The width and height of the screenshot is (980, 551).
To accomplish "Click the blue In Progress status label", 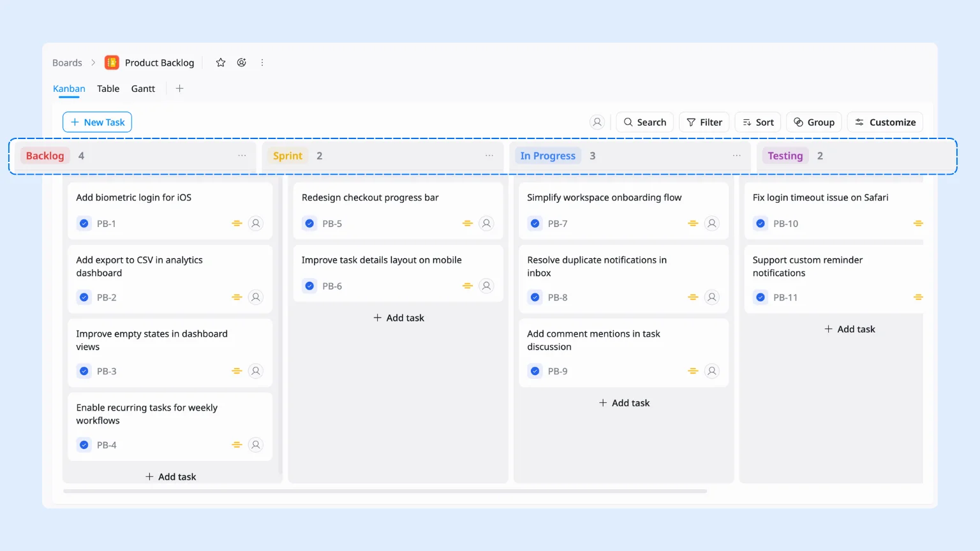I will coord(548,156).
